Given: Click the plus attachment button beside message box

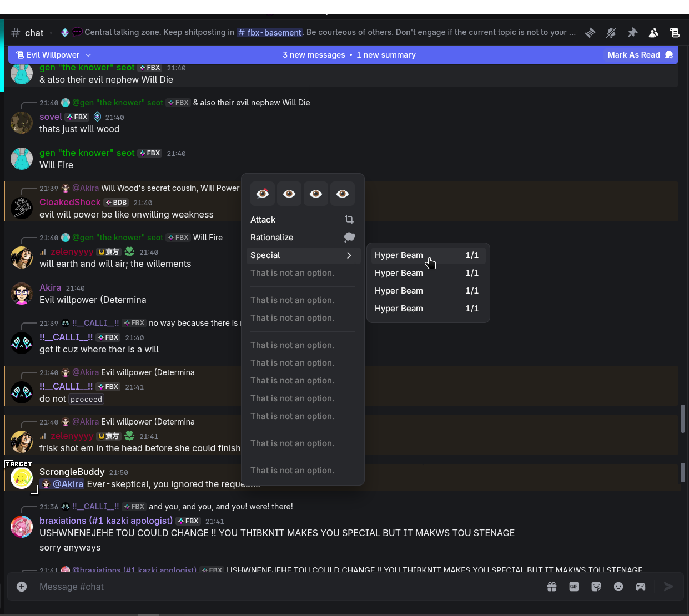Looking at the screenshot, I should coord(22,587).
